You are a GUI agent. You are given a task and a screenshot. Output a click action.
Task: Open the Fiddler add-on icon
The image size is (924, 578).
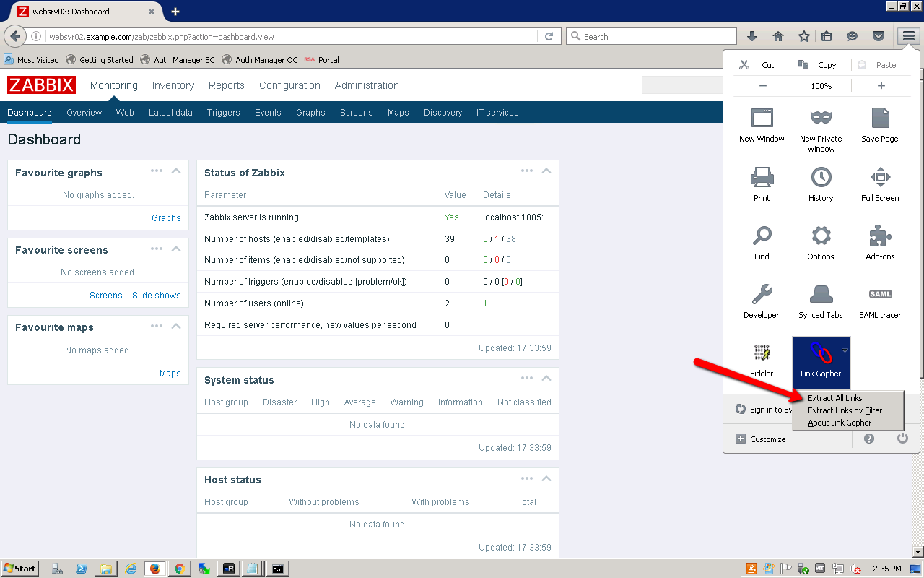point(762,354)
